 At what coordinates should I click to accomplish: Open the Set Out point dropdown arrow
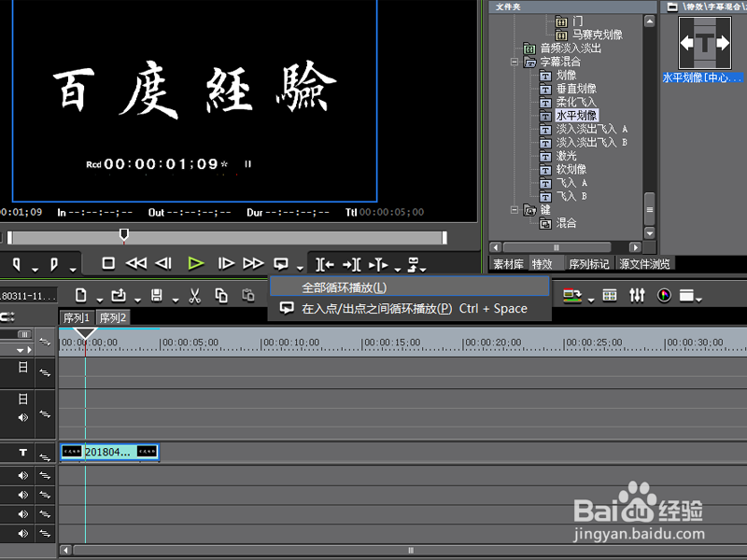point(73,270)
